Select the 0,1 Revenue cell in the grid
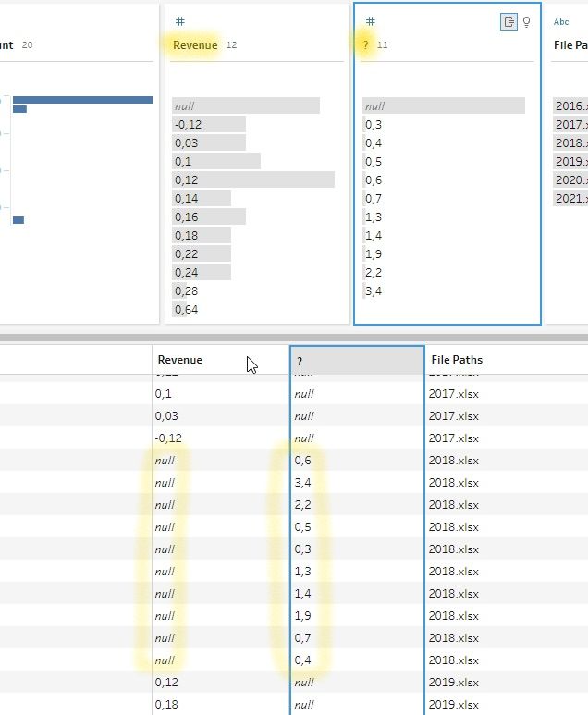Viewport: 588px width, 715px height. pyautogui.click(x=221, y=393)
